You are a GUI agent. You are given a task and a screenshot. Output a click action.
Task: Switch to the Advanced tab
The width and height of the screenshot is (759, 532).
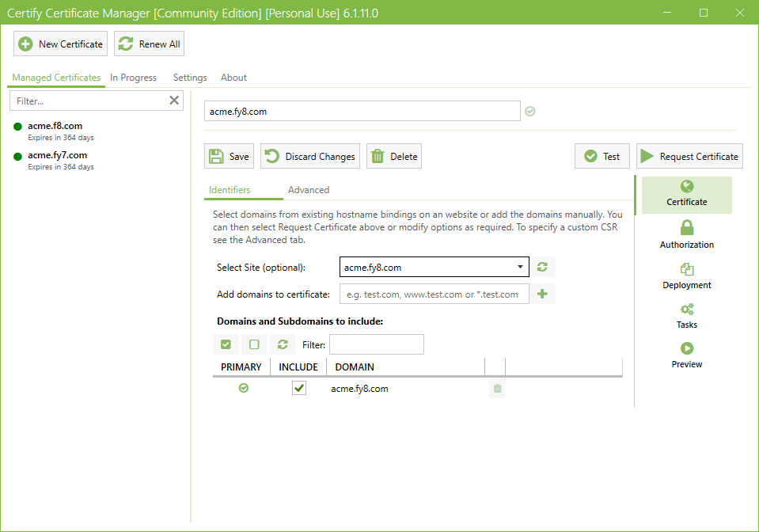pos(309,190)
